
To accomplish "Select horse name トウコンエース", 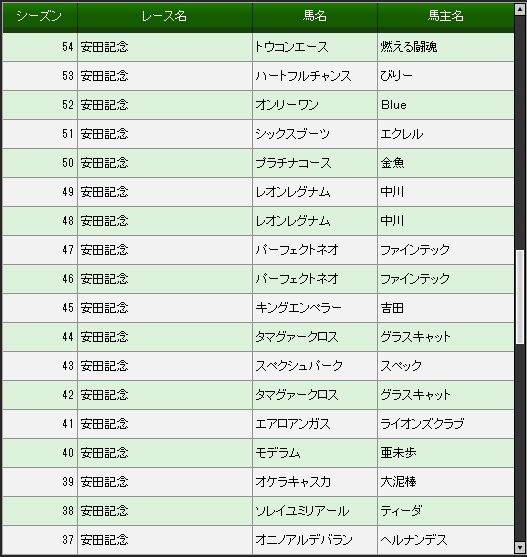I will click(292, 47).
